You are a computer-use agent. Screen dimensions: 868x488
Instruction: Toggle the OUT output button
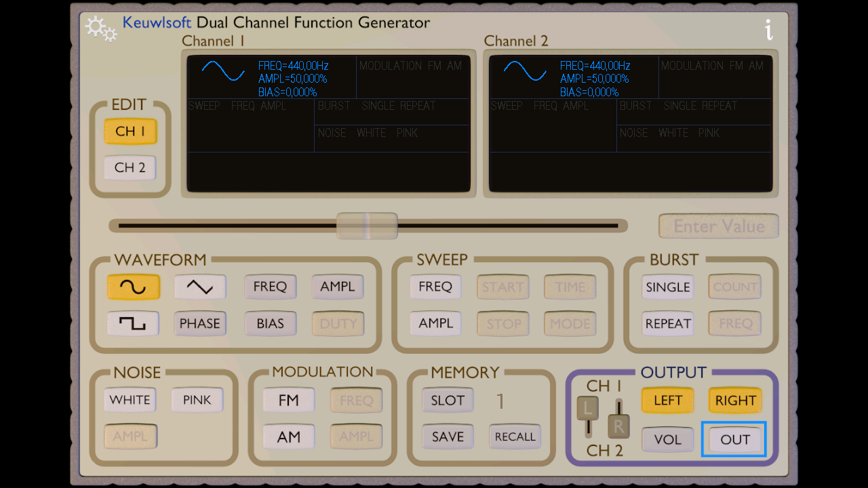point(735,440)
